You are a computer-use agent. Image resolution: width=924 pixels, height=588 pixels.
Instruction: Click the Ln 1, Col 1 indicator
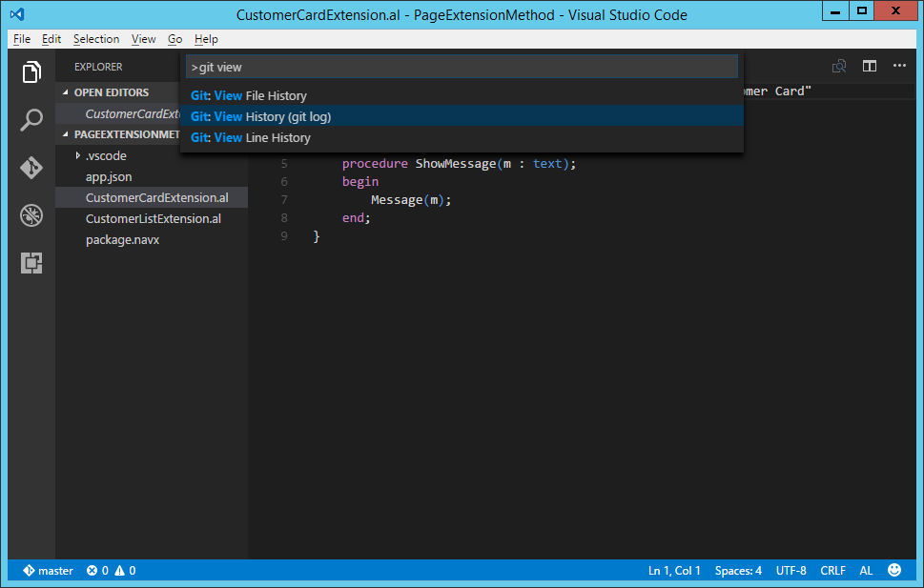(674, 570)
